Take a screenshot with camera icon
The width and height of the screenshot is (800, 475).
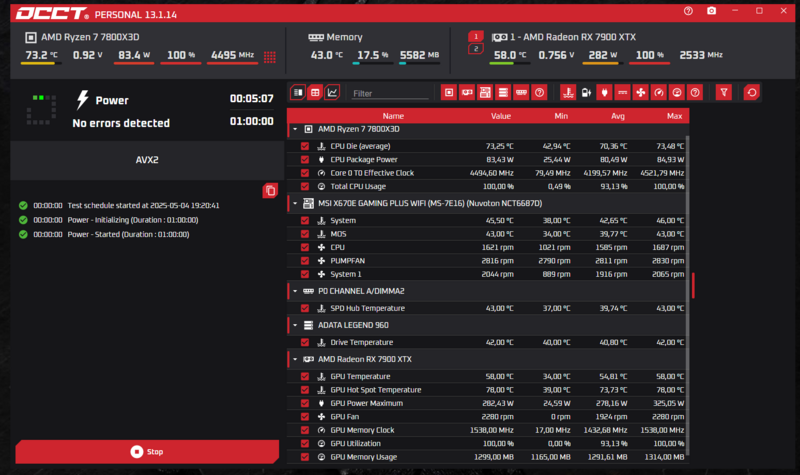click(x=711, y=11)
